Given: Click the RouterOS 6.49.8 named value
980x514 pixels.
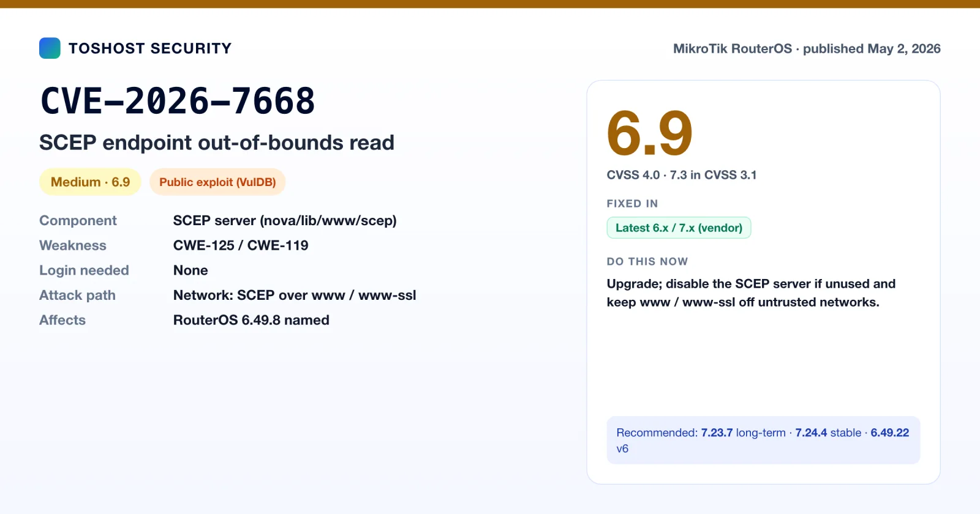Looking at the screenshot, I should click(x=251, y=320).
